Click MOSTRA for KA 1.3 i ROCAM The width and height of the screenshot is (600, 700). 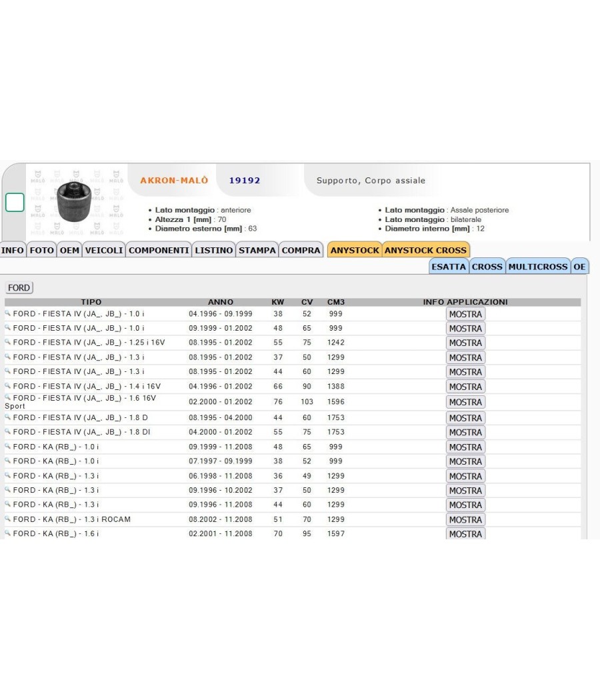point(465,519)
